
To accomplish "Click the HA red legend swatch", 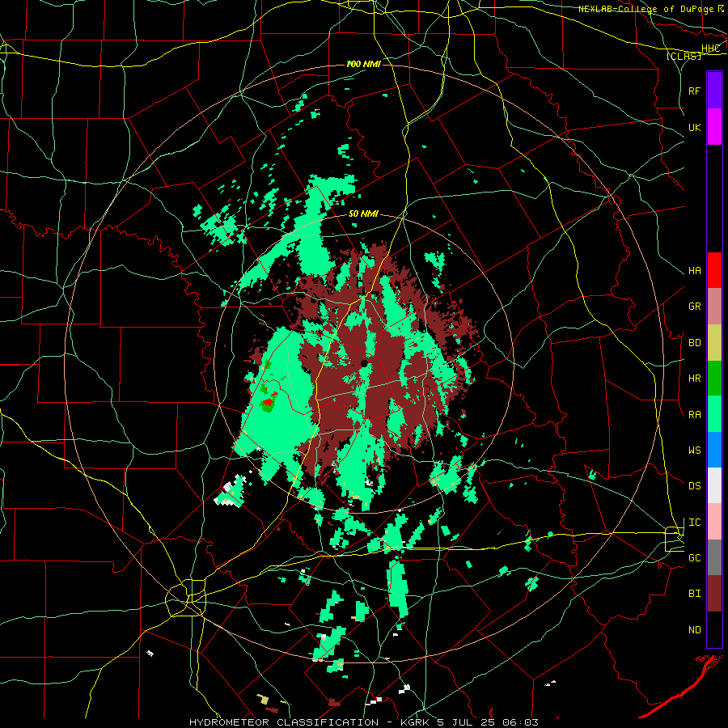I will [x=714, y=270].
